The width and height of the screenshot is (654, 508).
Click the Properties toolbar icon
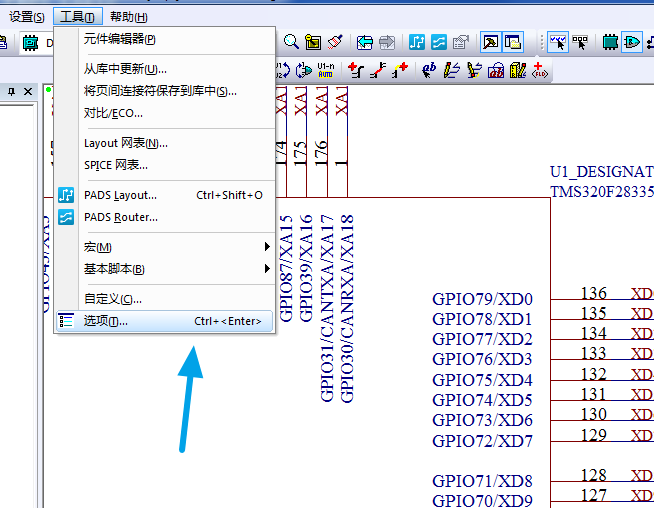(x=461, y=42)
